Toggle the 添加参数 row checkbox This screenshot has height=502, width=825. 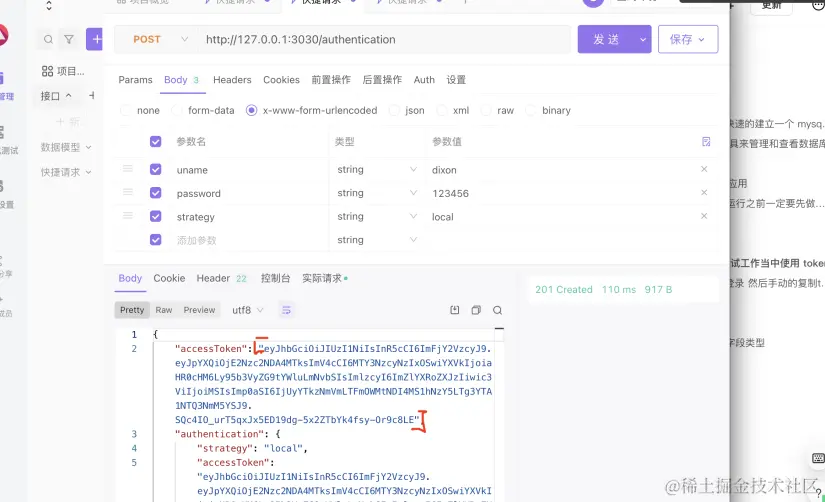(x=155, y=239)
